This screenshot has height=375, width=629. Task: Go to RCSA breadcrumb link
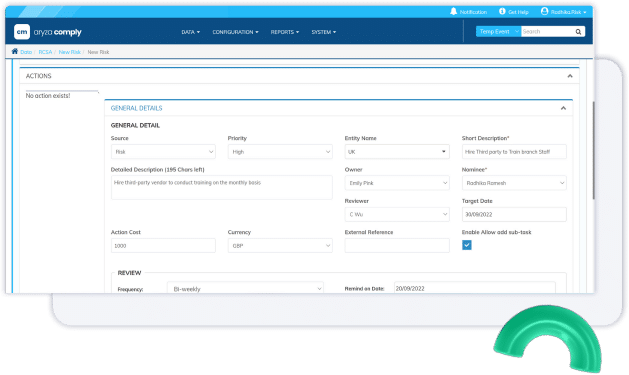45,52
